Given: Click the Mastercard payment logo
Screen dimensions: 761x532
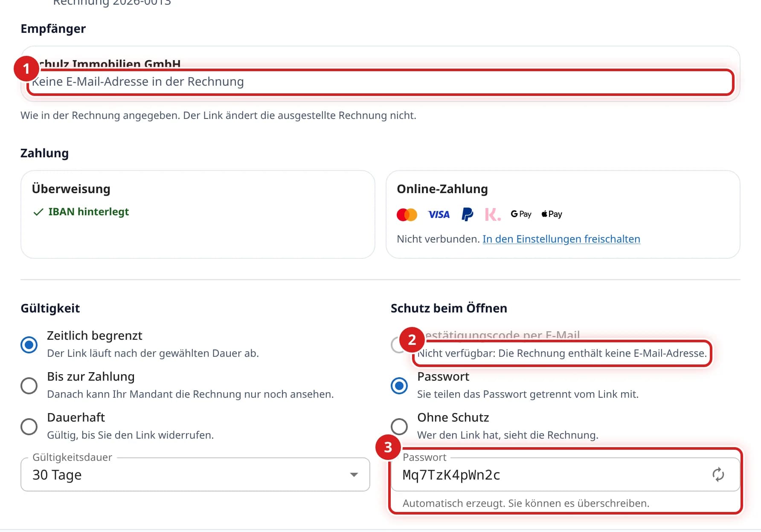Looking at the screenshot, I should 407,214.
